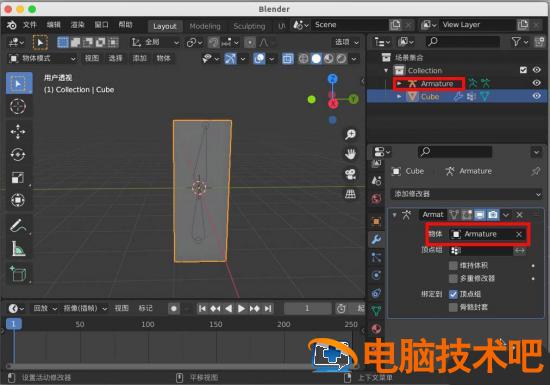Open 物体模式 mode dropdown
This screenshot has width=550, height=385.
[42, 59]
